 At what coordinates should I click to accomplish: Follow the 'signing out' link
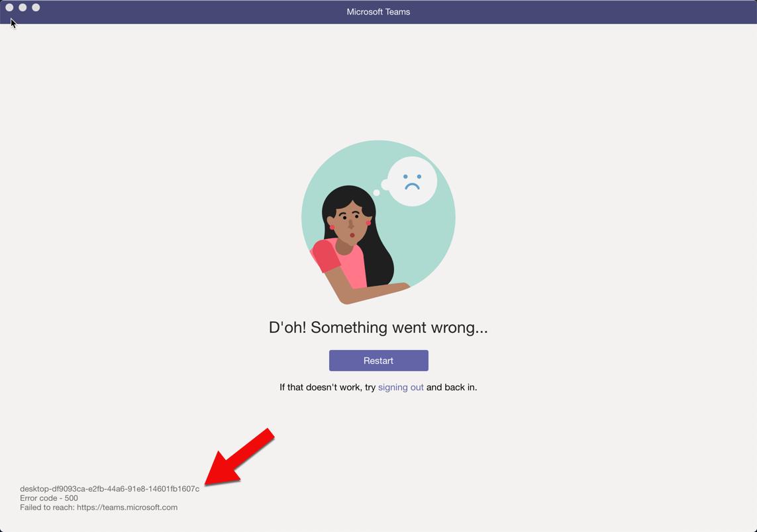(x=401, y=387)
